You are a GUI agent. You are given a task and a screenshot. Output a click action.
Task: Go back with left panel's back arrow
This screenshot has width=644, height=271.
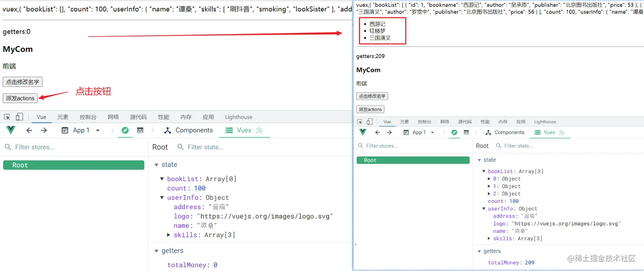[29, 130]
